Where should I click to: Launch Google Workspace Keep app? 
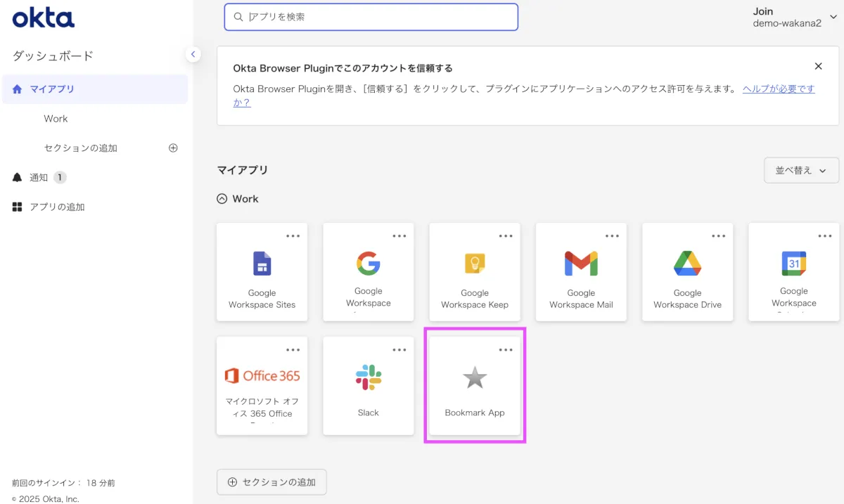[475, 272]
